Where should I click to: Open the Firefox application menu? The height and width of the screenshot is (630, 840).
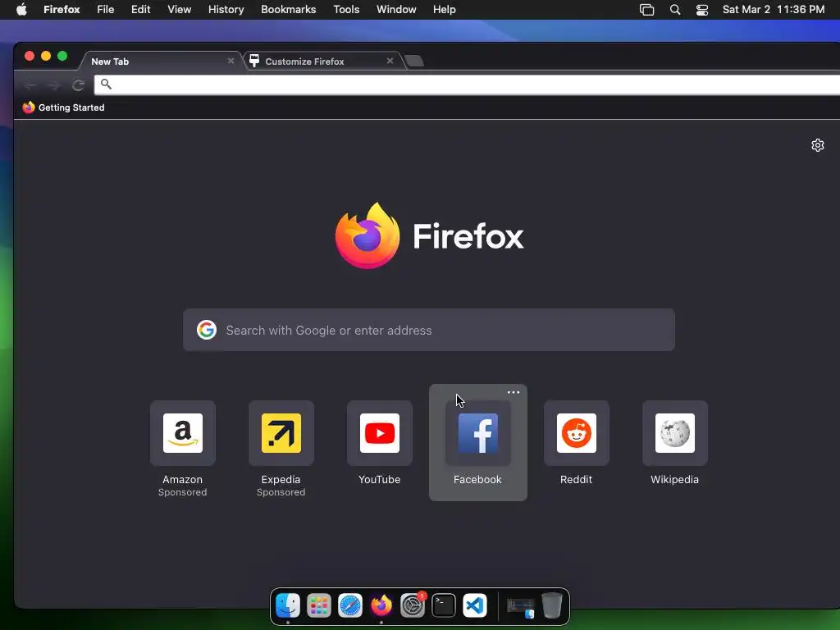coord(62,10)
